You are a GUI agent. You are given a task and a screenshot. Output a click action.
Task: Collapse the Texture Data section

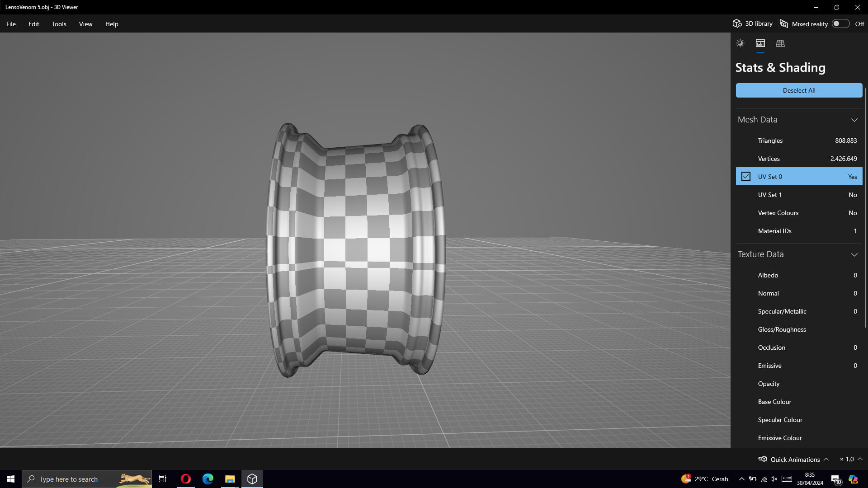(x=854, y=254)
